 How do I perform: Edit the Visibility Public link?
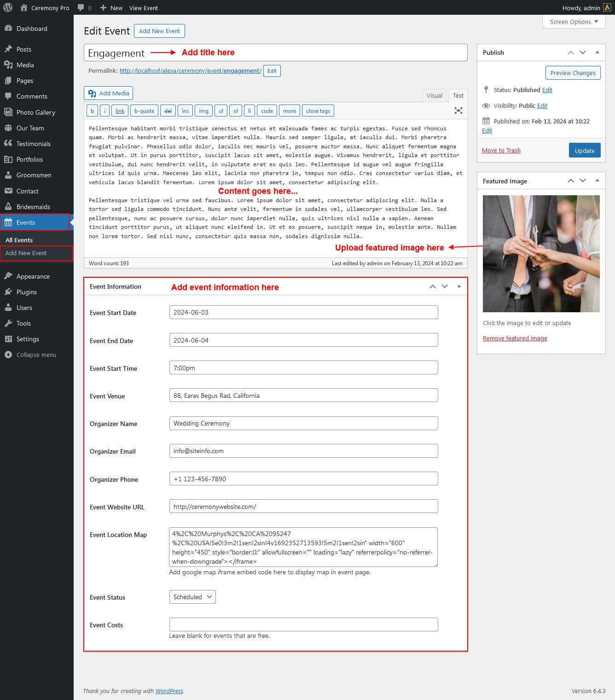pyautogui.click(x=542, y=106)
